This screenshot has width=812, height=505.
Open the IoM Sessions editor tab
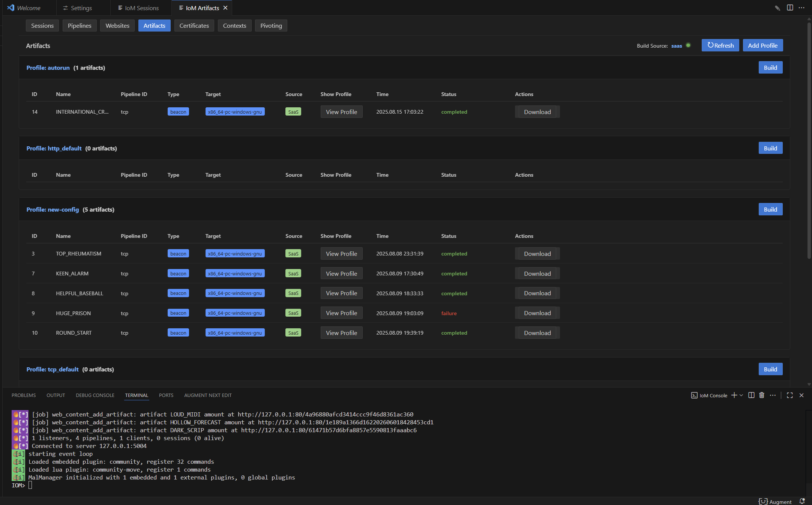pos(138,8)
